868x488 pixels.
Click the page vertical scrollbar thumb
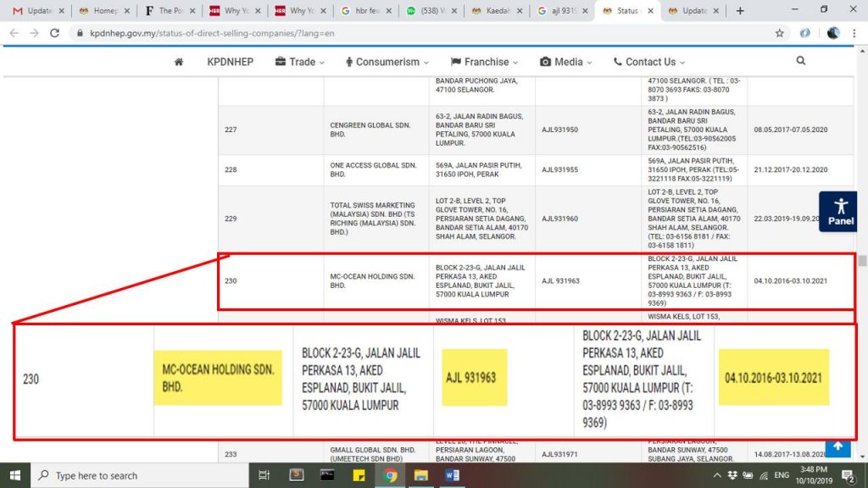[x=862, y=261]
